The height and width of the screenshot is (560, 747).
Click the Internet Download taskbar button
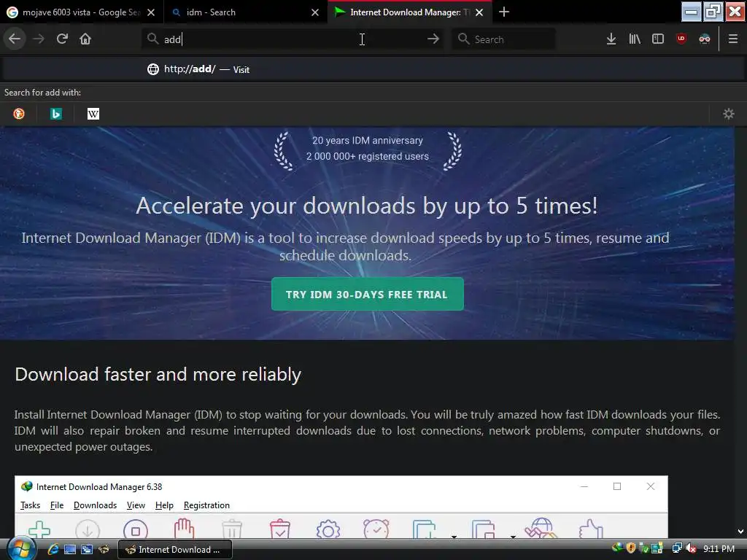175,550
